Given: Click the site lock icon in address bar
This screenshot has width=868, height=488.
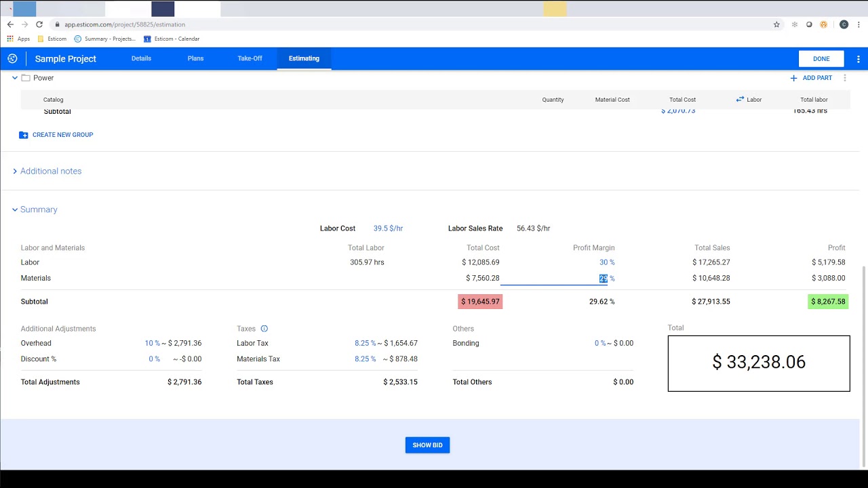Looking at the screenshot, I should point(58,24).
